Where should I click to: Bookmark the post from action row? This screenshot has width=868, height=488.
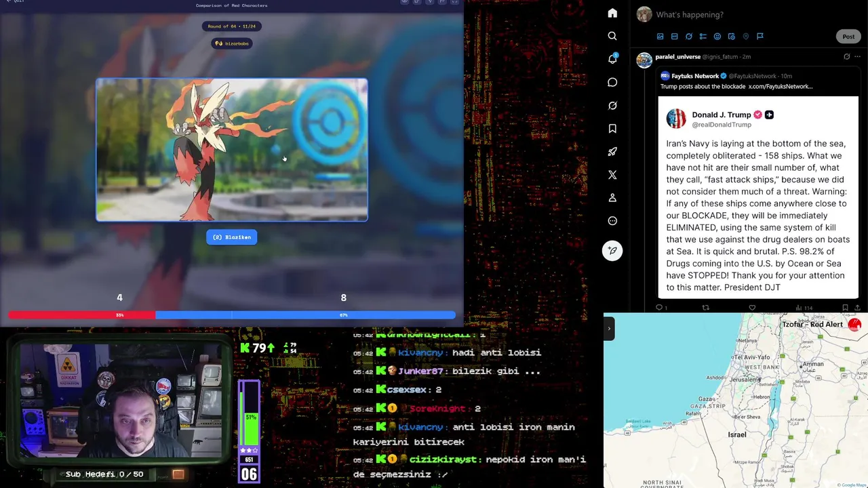click(845, 308)
